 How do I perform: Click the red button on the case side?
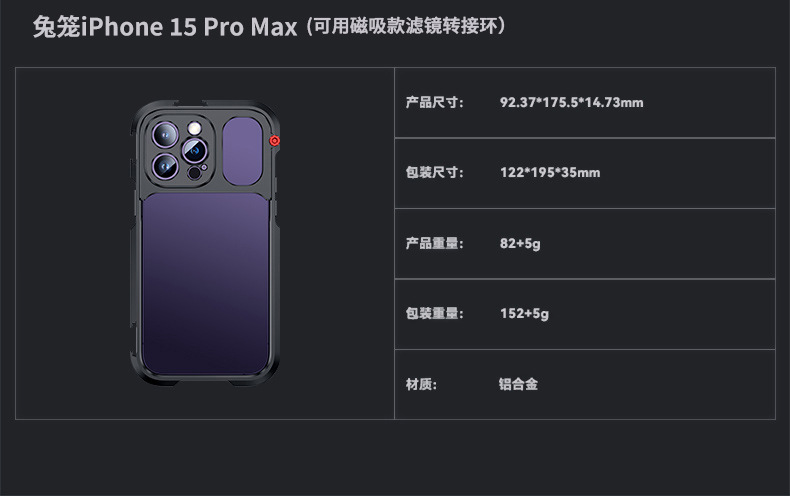(275, 141)
